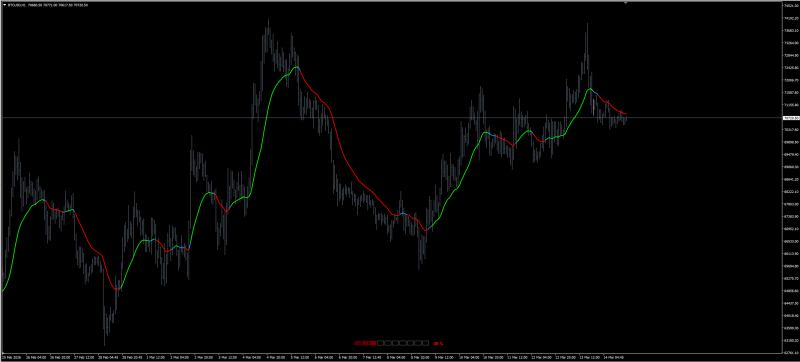Click the red percentage value beside the strength meter
800x362 pixels.
click(x=438, y=344)
